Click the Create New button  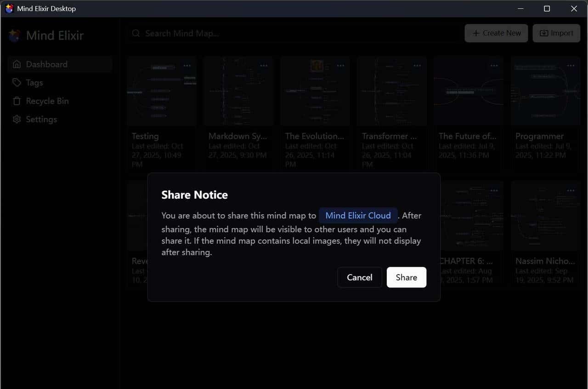496,33
